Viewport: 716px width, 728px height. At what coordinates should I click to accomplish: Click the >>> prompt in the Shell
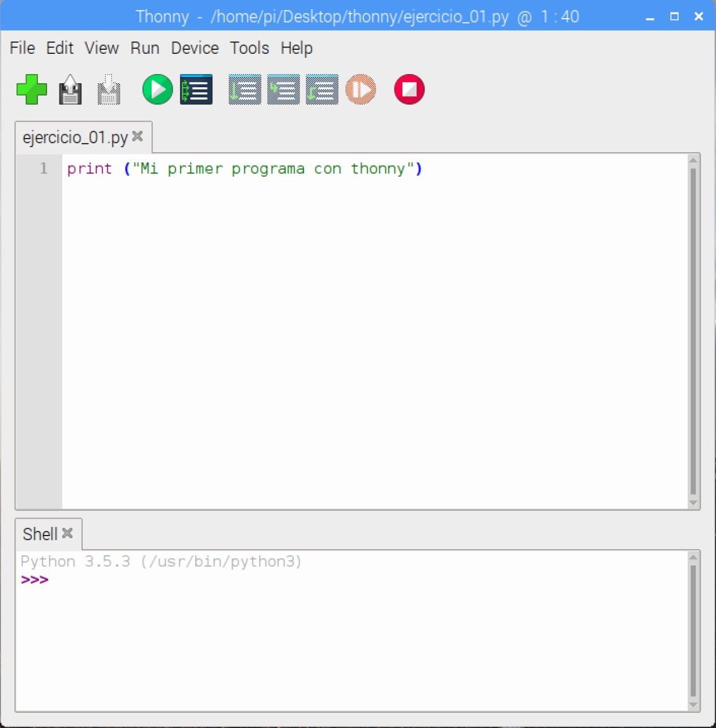[x=35, y=580]
